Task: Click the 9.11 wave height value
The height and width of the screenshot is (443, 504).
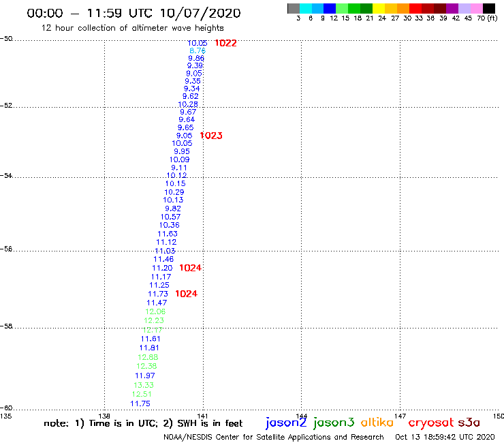Action: pos(179,168)
